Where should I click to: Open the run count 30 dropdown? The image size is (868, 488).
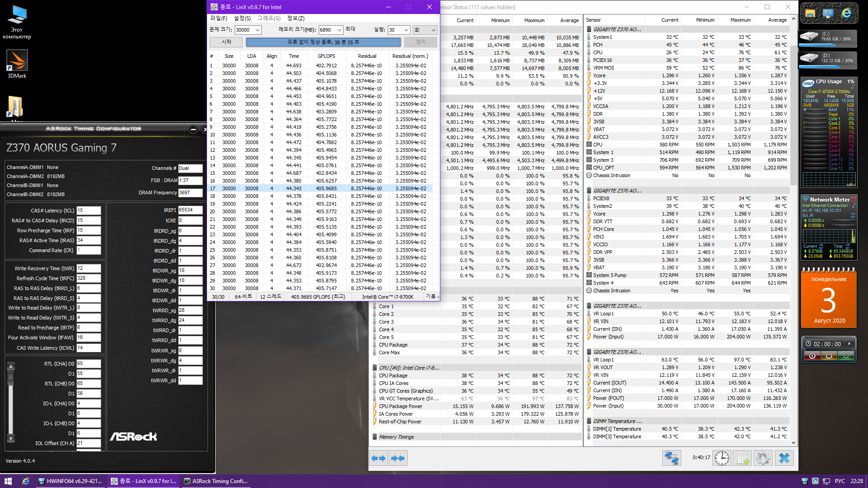[x=406, y=30]
